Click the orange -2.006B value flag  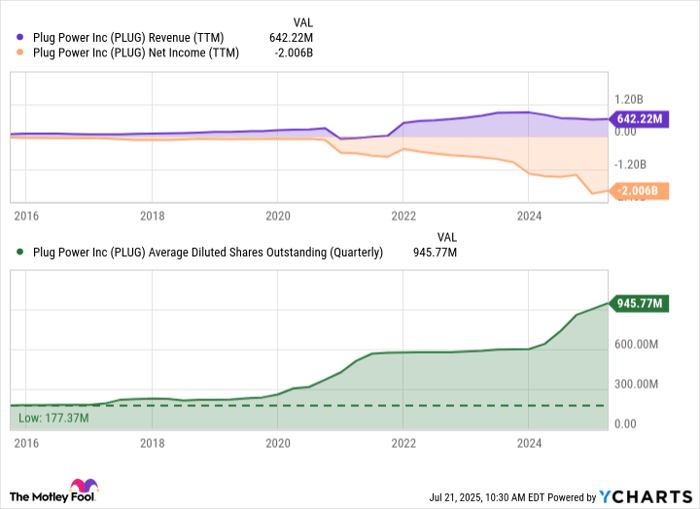[639, 191]
